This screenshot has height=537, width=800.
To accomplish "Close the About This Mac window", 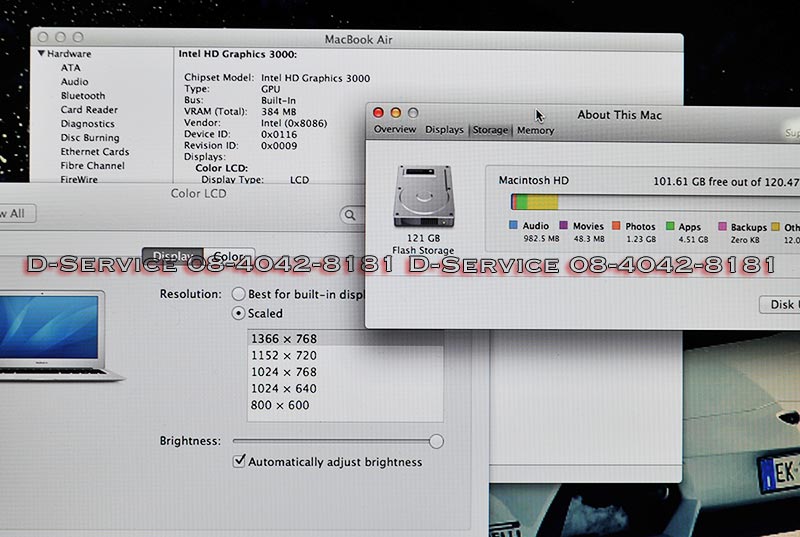I will [x=379, y=112].
